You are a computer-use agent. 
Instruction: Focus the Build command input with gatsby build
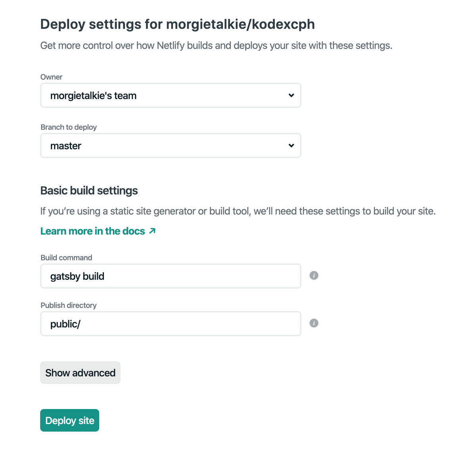click(x=171, y=276)
